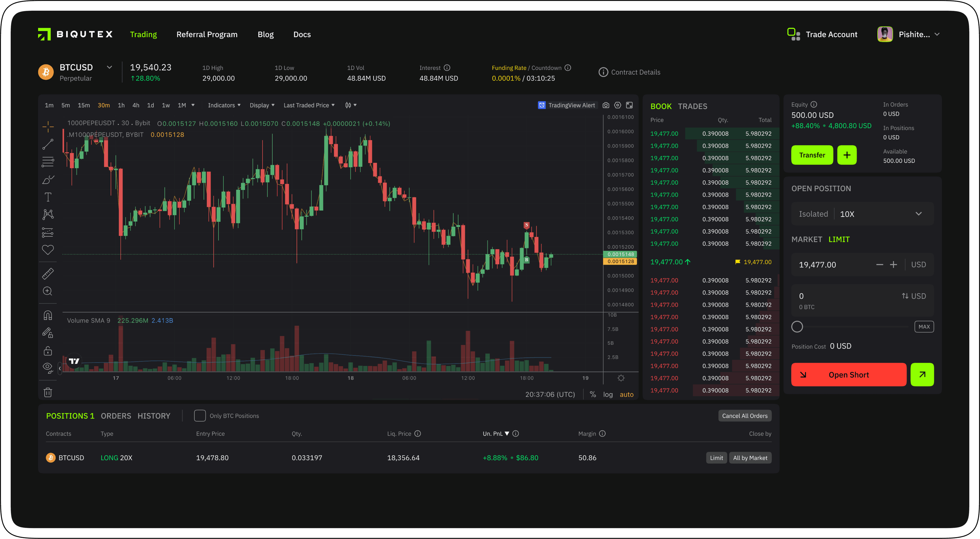Open the Referral Program page
Screen dimensions: 980x539
pos(207,35)
